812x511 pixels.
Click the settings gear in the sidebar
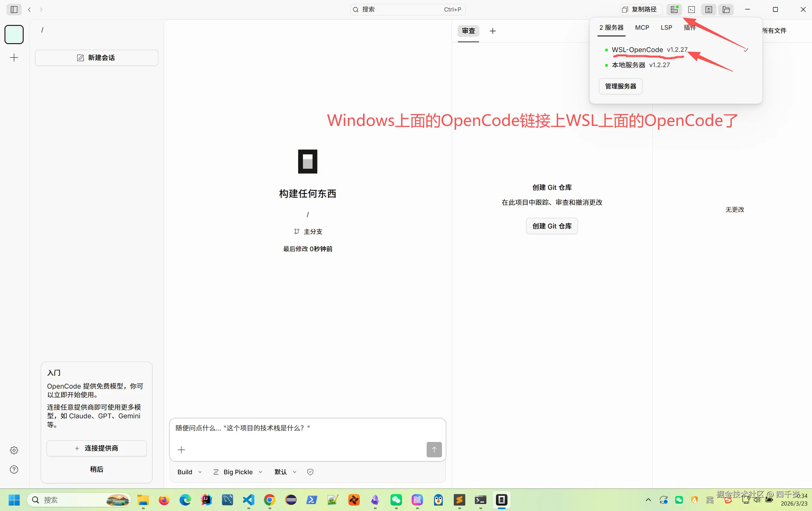[14, 450]
